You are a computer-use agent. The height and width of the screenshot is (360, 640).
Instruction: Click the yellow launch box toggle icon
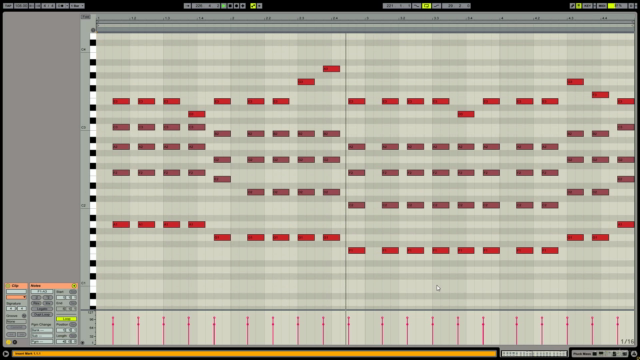[x=8, y=342]
